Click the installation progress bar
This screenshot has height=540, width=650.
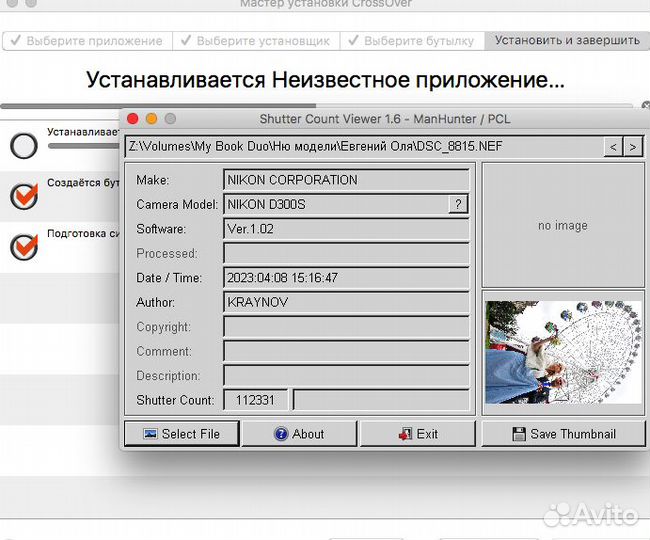tap(60, 105)
